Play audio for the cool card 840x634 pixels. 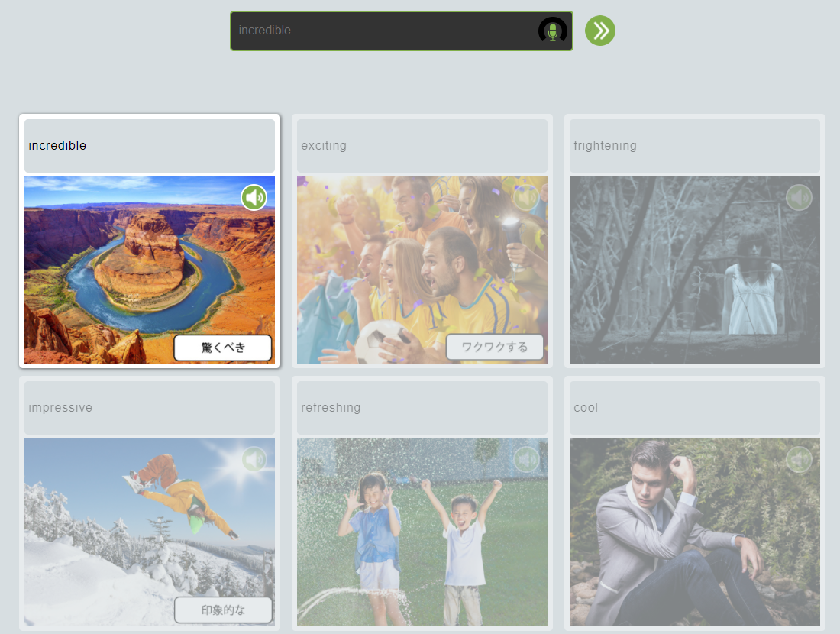coord(799,460)
